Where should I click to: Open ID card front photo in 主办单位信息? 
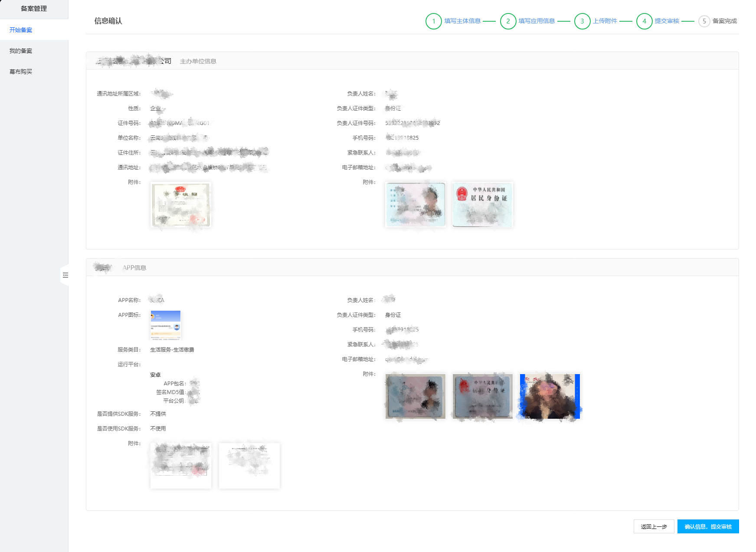coord(415,204)
